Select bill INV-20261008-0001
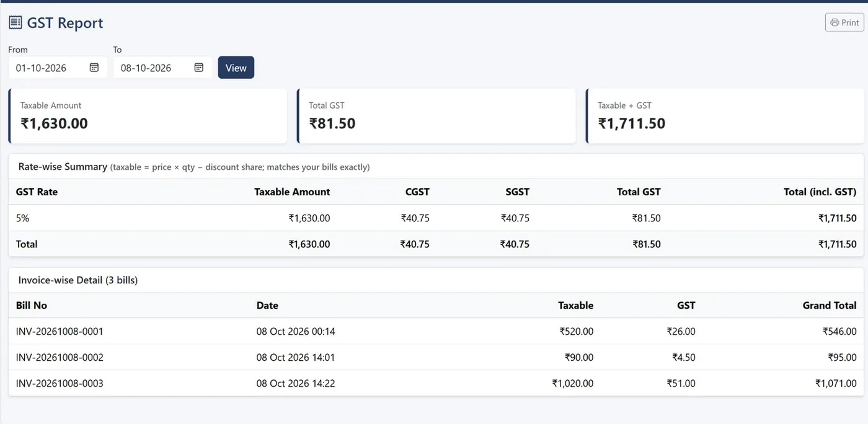This screenshot has width=868, height=424. [x=60, y=332]
